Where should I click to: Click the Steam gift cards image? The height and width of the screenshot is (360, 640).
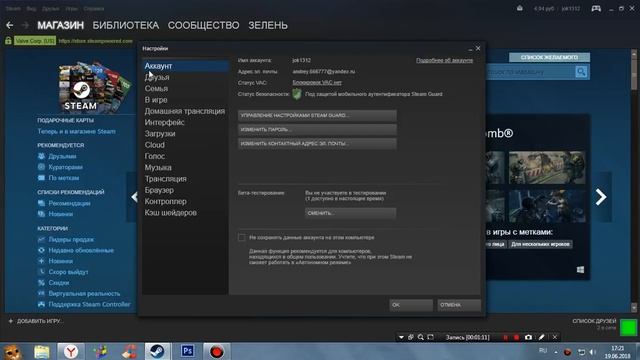coord(95,87)
